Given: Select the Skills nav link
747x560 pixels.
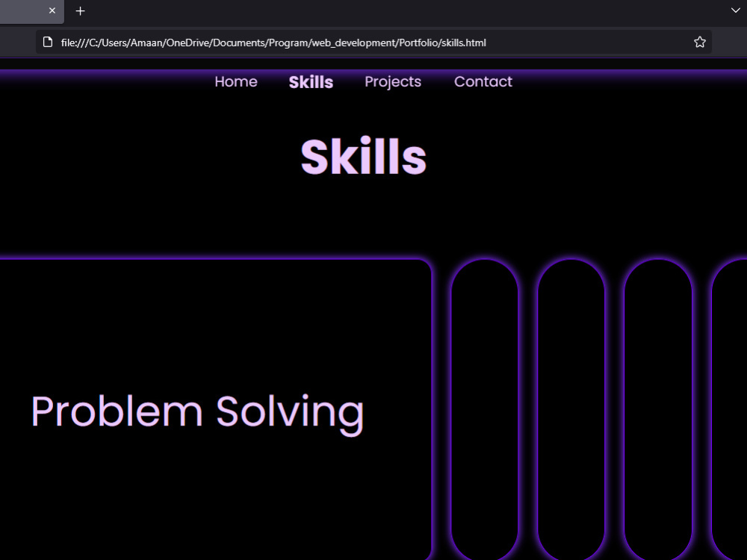Looking at the screenshot, I should (311, 82).
